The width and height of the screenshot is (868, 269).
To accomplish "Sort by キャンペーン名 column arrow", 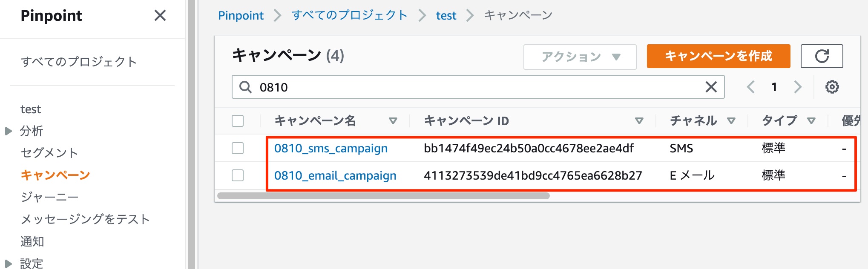I will pyautogui.click(x=393, y=121).
